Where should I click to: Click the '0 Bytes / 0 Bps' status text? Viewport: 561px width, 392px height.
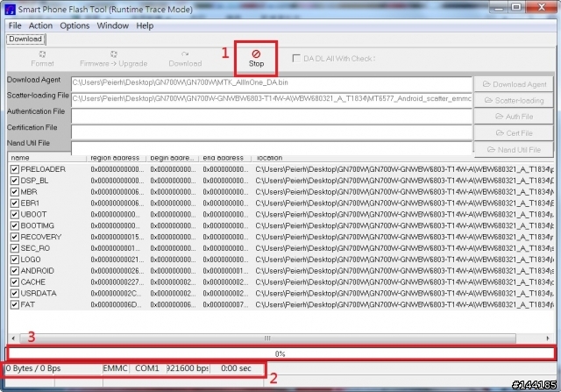33,368
